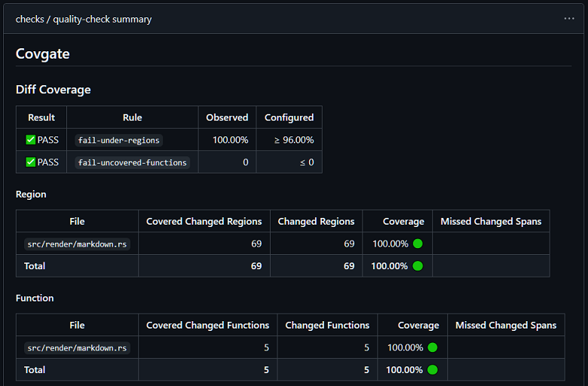
Task: Click Missed Changed Spans header in Region table
Action: [x=491, y=222]
